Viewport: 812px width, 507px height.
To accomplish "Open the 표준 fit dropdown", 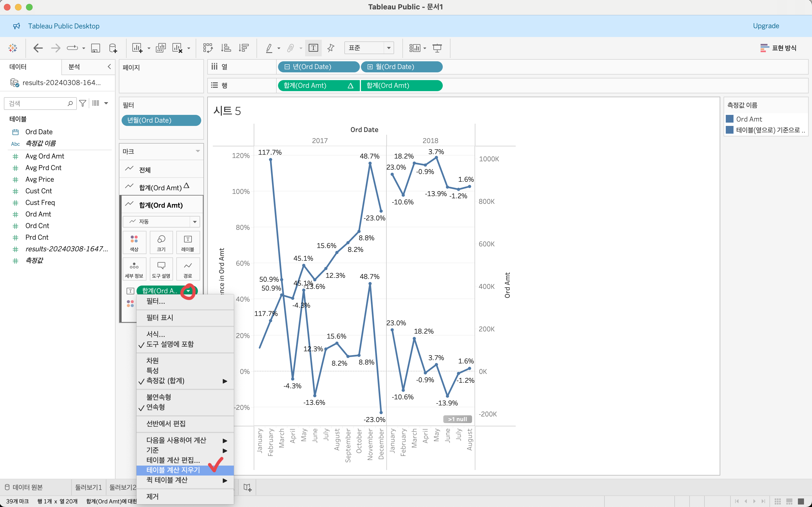I will (x=369, y=48).
